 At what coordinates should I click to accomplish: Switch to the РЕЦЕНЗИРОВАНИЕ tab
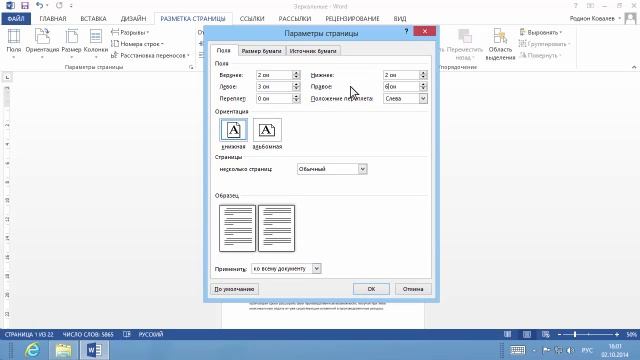(352, 19)
